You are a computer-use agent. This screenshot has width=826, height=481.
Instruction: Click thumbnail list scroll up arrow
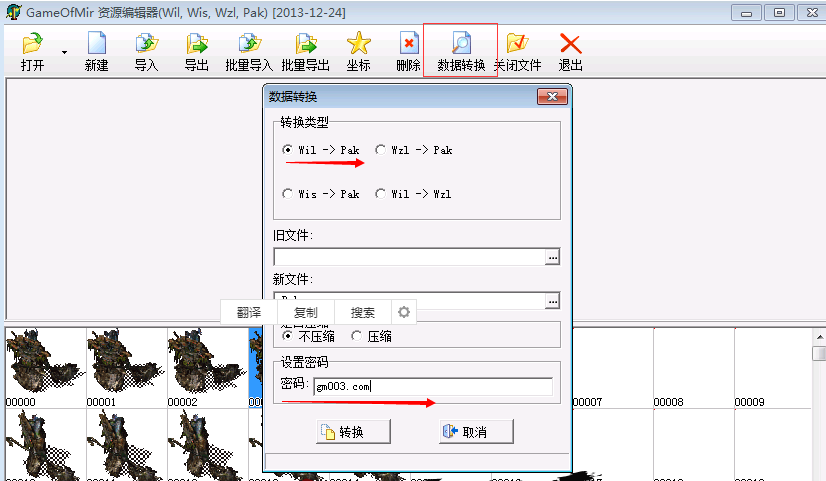point(819,337)
